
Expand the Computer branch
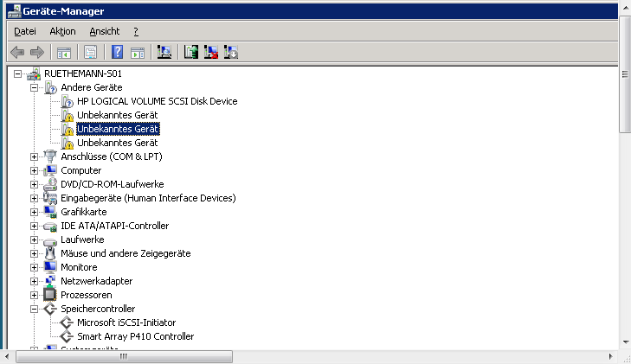click(35, 170)
